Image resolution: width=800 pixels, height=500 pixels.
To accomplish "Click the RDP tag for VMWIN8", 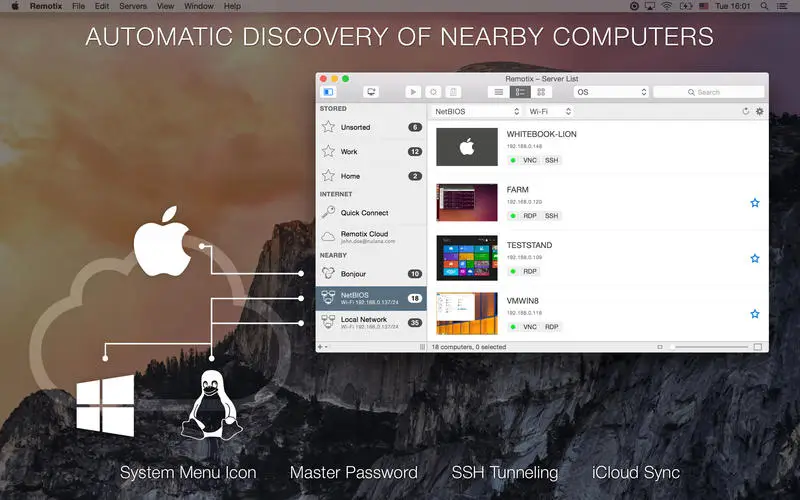I will click(x=552, y=327).
